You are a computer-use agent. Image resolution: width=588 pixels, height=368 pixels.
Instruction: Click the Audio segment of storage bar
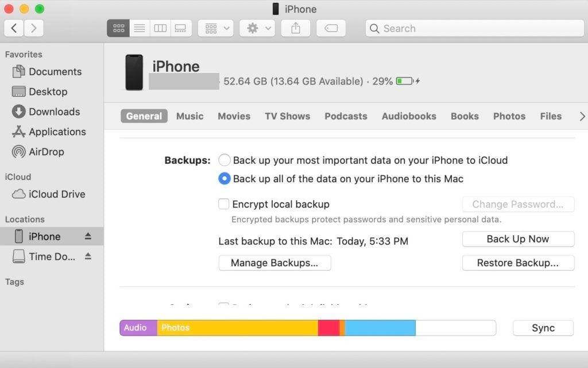[138, 328]
